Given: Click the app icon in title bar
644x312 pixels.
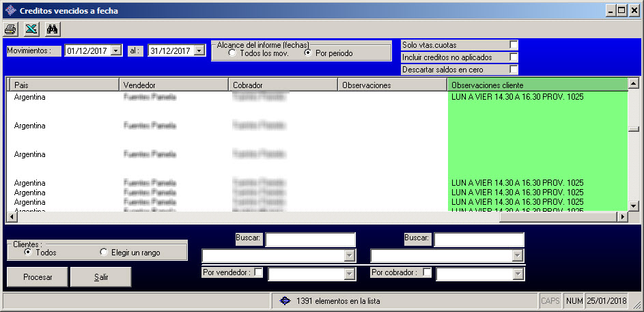Looking at the screenshot, I should click(x=10, y=10).
